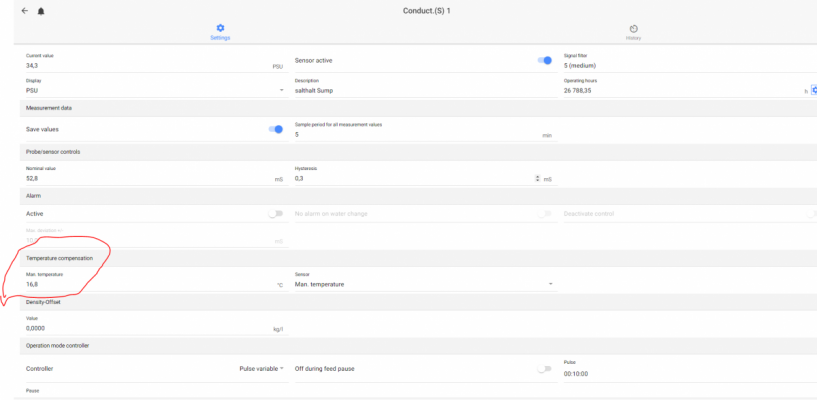Toggle the Sensor active switch

(x=544, y=60)
